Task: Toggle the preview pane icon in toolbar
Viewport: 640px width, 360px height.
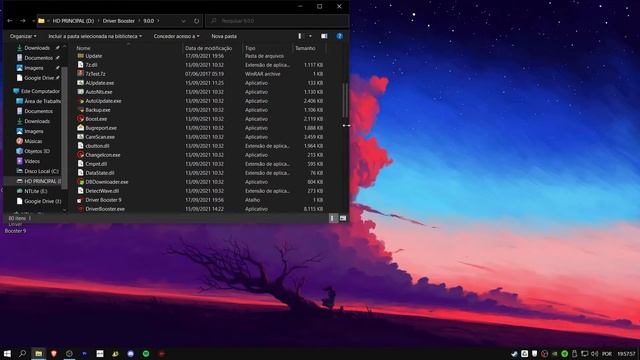Action: coord(324,36)
